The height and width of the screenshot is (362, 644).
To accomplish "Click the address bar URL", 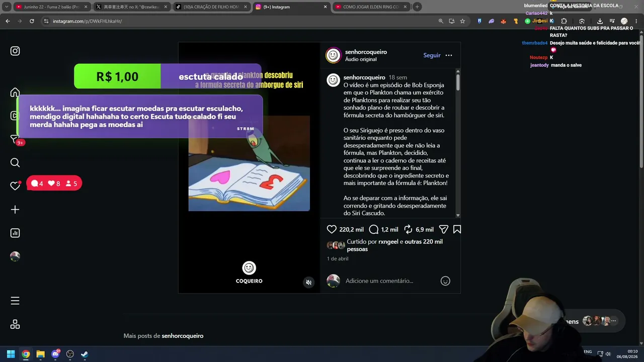I will pyautogui.click(x=87, y=21).
